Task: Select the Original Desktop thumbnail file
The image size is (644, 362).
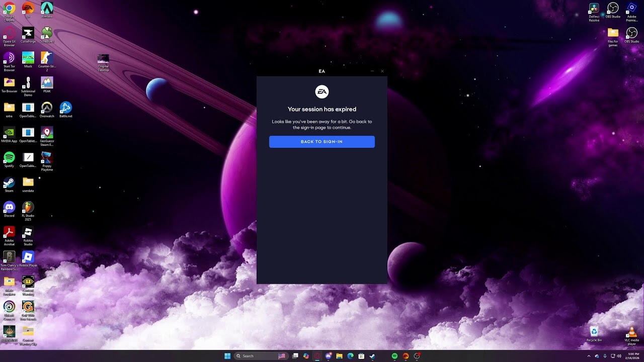Action: (103, 62)
